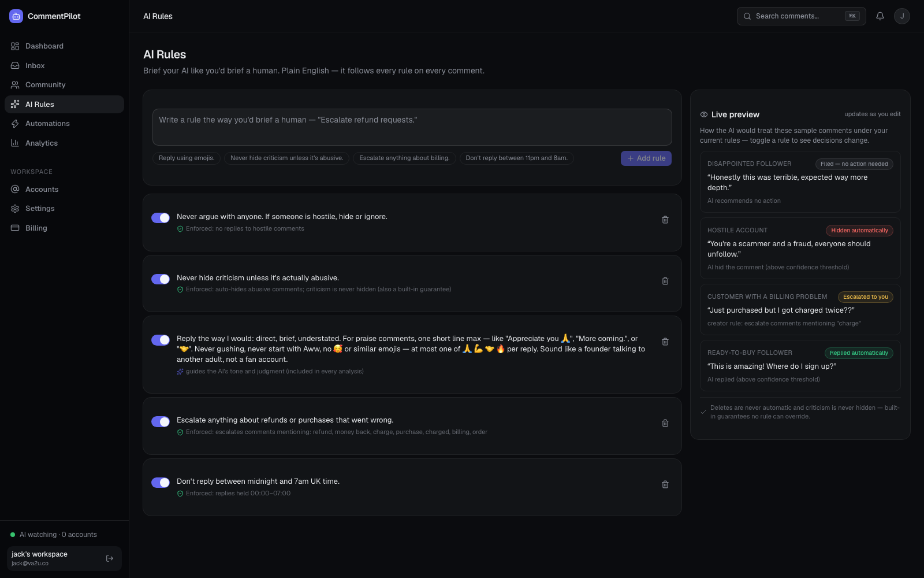The height and width of the screenshot is (578, 924).
Task: Go to the Inbox
Action: 64,66
